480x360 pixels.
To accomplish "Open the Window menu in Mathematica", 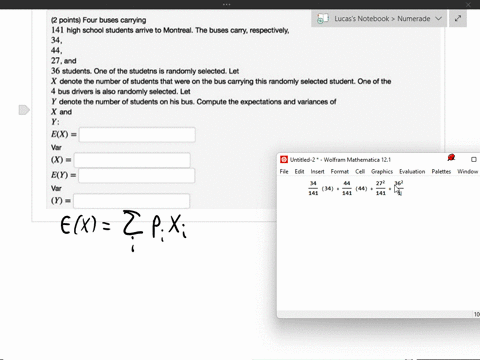I will pyautogui.click(x=468, y=171).
